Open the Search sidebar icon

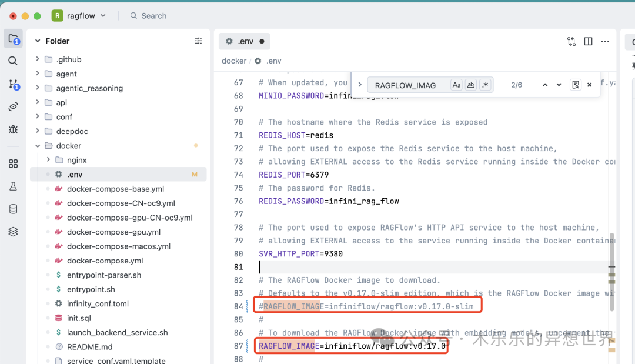click(x=13, y=61)
